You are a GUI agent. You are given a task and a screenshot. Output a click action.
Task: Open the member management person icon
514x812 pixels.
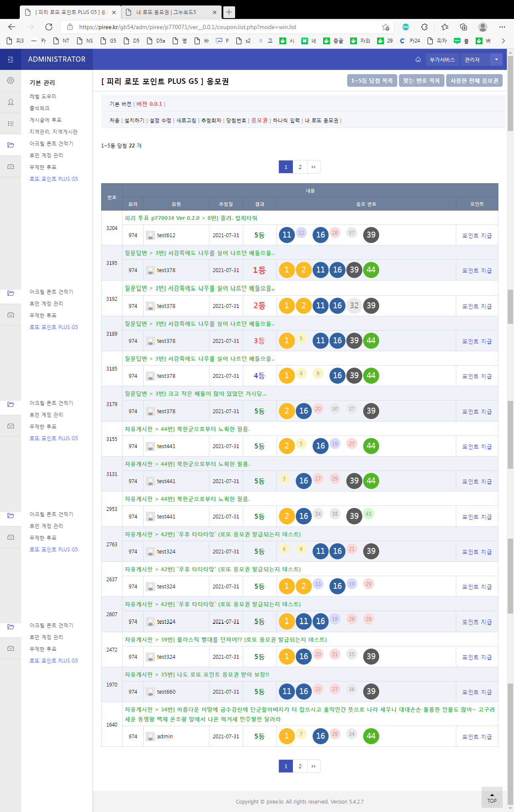pos(11,102)
